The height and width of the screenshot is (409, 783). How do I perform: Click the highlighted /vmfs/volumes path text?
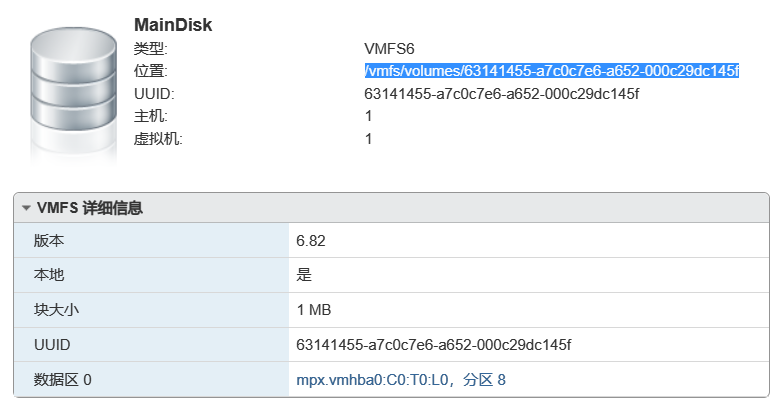(551, 71)
